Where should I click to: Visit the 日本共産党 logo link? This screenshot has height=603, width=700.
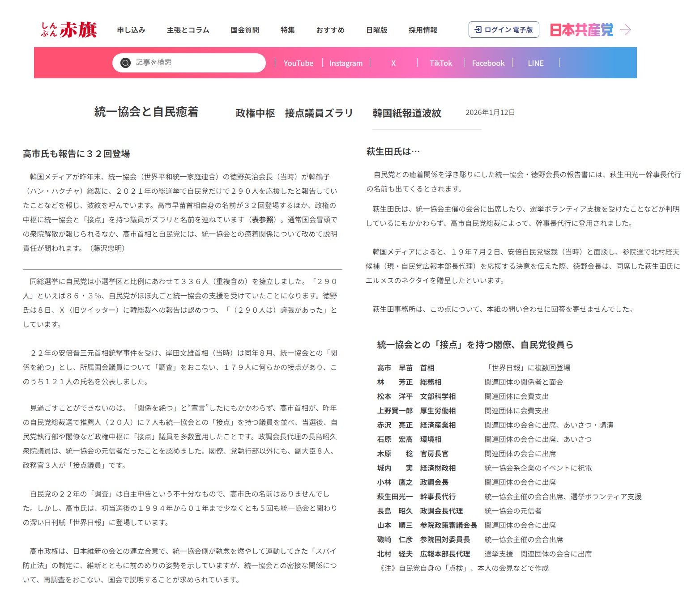click(581, 30)
